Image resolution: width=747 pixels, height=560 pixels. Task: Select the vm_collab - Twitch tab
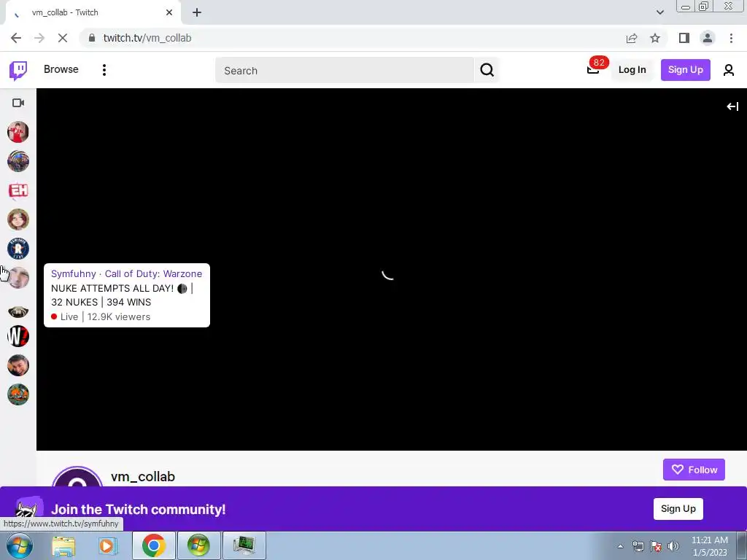click(93, 12)
